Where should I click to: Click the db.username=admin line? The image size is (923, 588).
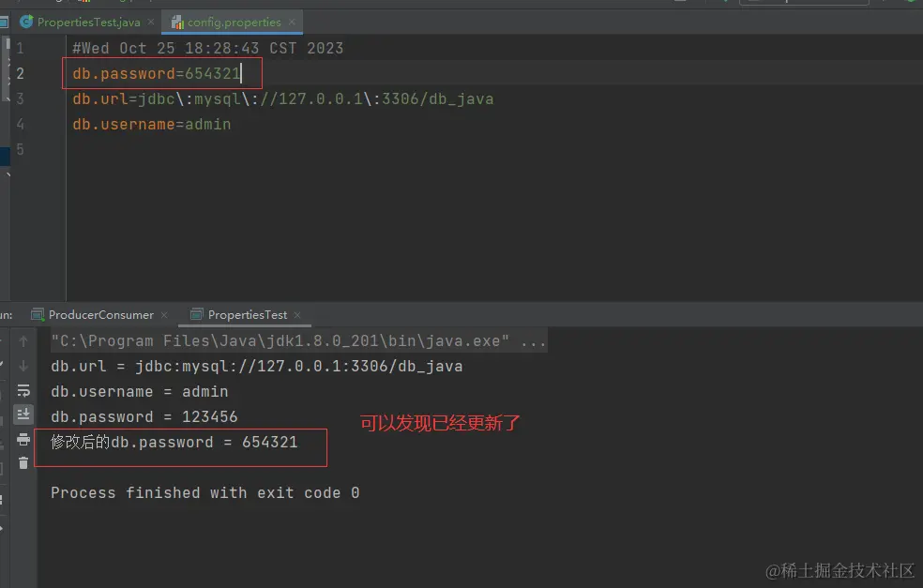pyautogui.click(x=152, y=124)
